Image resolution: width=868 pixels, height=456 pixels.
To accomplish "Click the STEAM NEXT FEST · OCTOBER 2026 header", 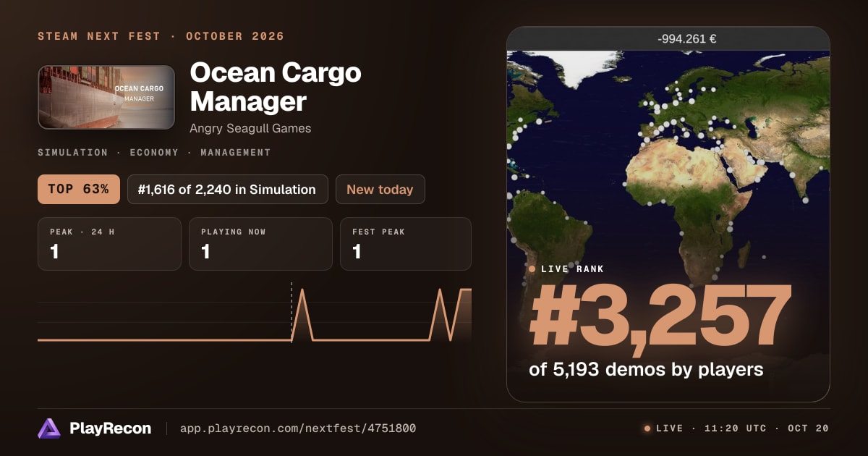I will point(161,36).
